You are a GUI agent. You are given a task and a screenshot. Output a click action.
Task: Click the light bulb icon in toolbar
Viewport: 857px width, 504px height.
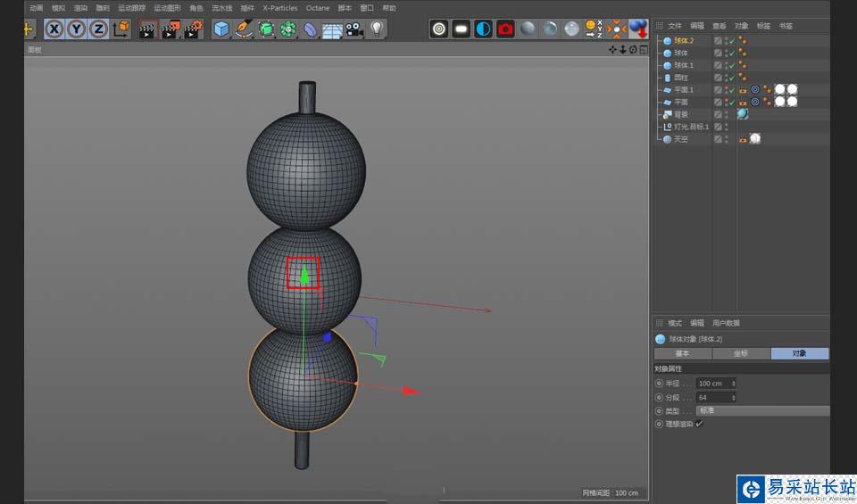(377, 29)
